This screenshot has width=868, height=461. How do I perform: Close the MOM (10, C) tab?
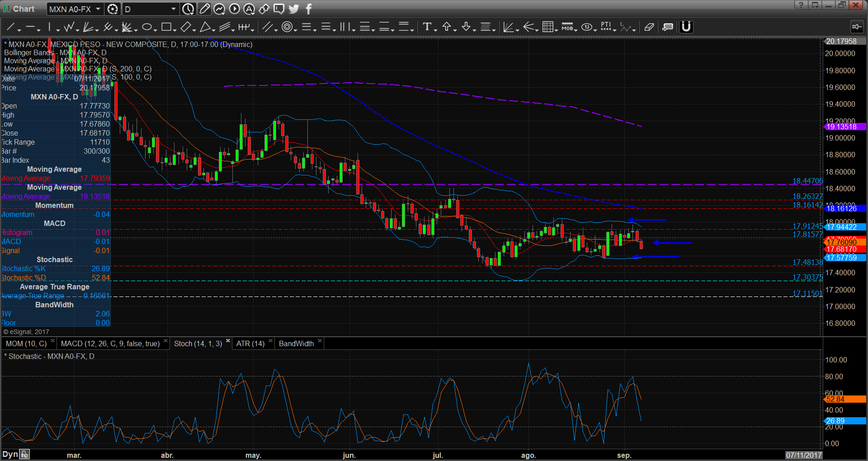point(52,341)
